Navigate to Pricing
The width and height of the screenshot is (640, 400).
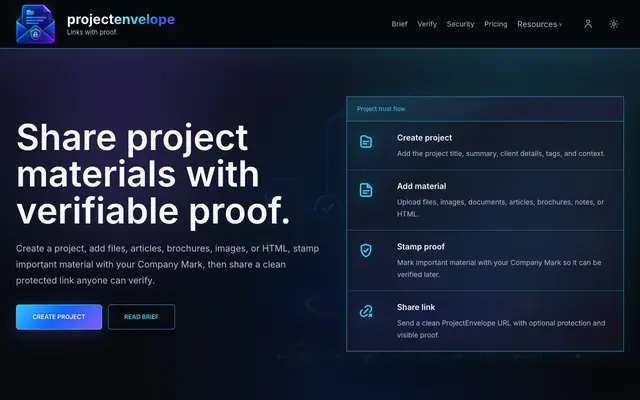[496, 24]
